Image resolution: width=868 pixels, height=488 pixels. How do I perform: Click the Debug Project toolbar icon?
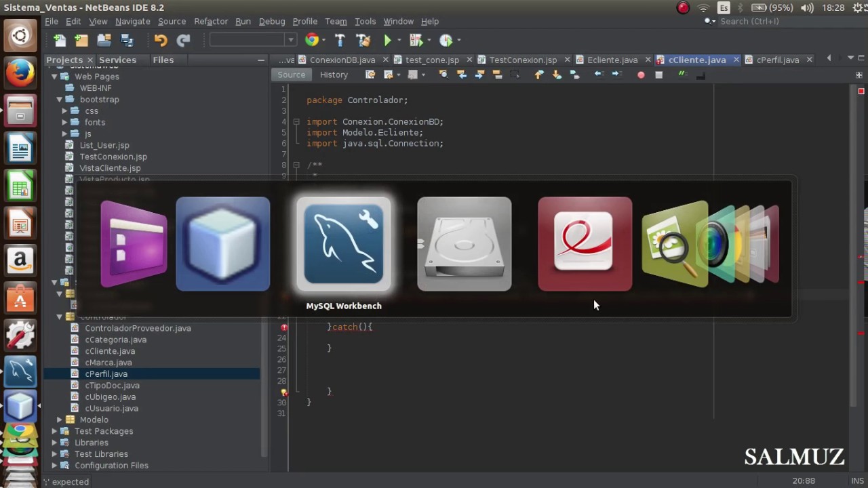point(416,40)
